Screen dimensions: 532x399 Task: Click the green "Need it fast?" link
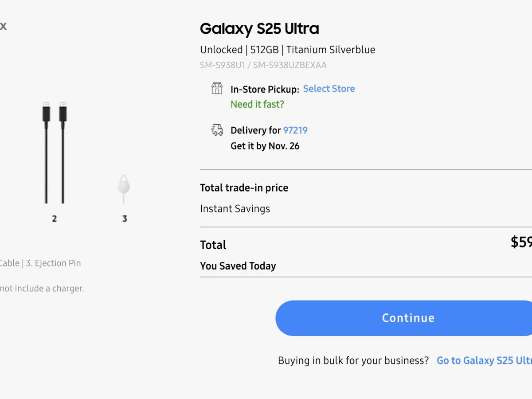coord(257,104)
